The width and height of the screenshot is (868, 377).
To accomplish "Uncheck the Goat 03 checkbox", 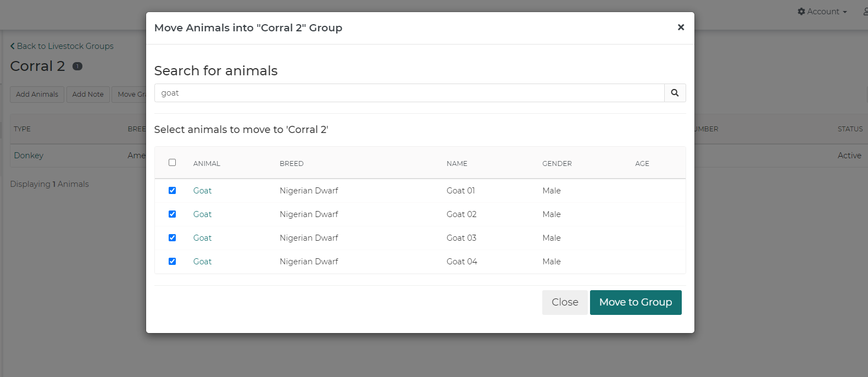I will point(172,237).
